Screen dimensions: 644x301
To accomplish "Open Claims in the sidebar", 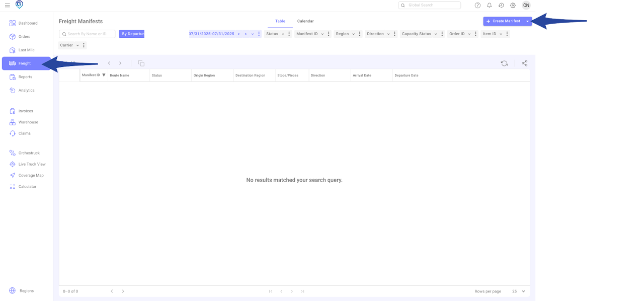I will point(26,133).
